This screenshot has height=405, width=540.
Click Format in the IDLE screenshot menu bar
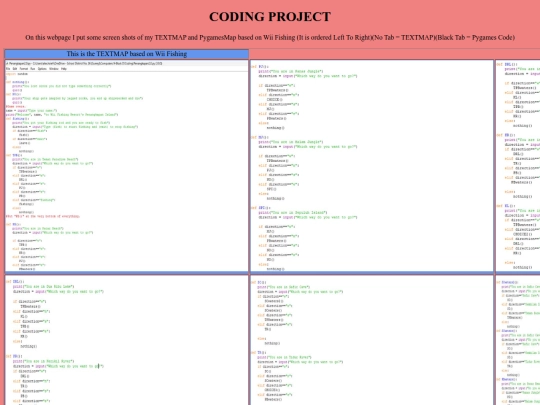click(x=24, y=69)
